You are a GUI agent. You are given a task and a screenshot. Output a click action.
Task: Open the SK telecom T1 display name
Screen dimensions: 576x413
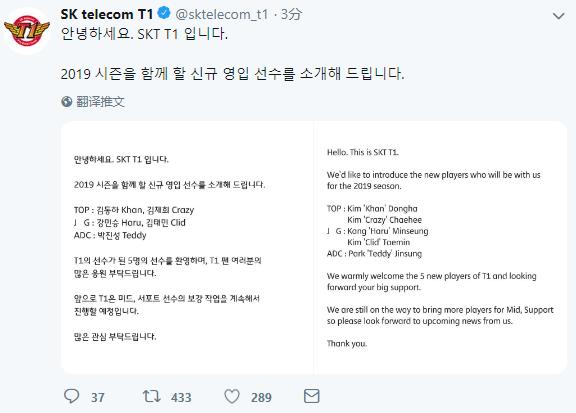(107, 14)
